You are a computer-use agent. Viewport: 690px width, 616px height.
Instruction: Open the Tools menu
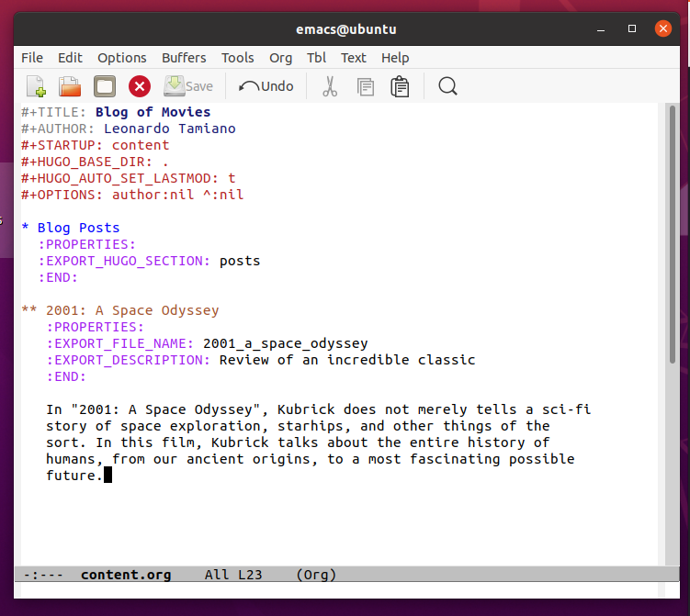[x=238, y=58]
